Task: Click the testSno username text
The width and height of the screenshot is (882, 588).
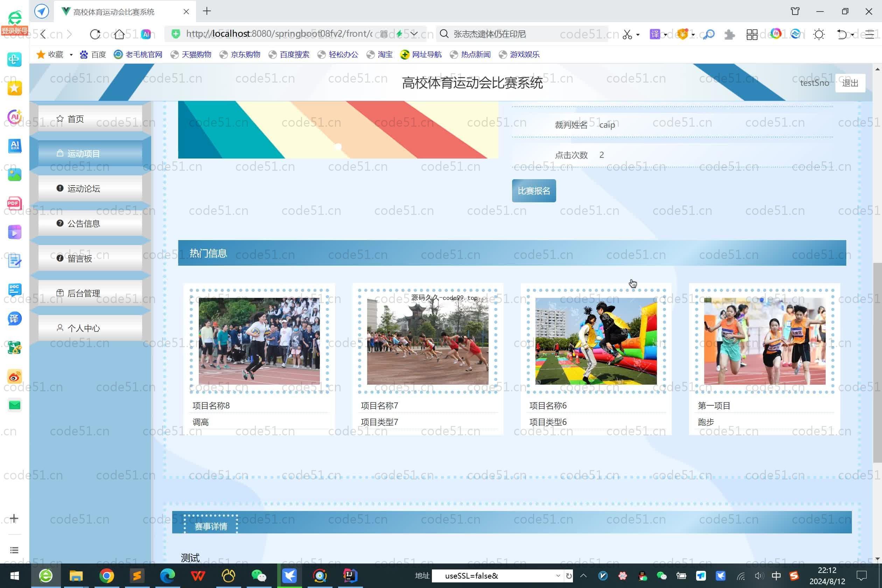Action: click(814, 83)
